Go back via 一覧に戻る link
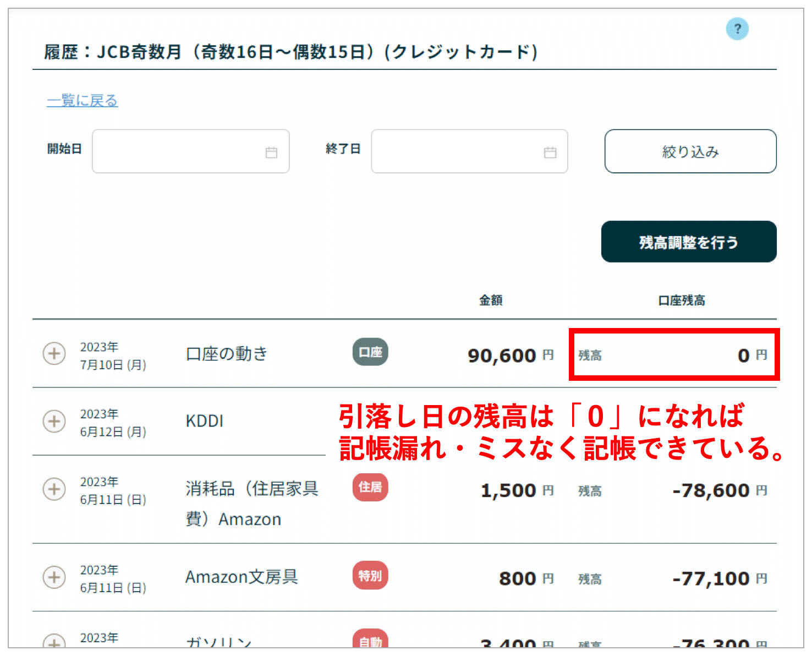The image size is (812, 656). (x=83, y=101)
